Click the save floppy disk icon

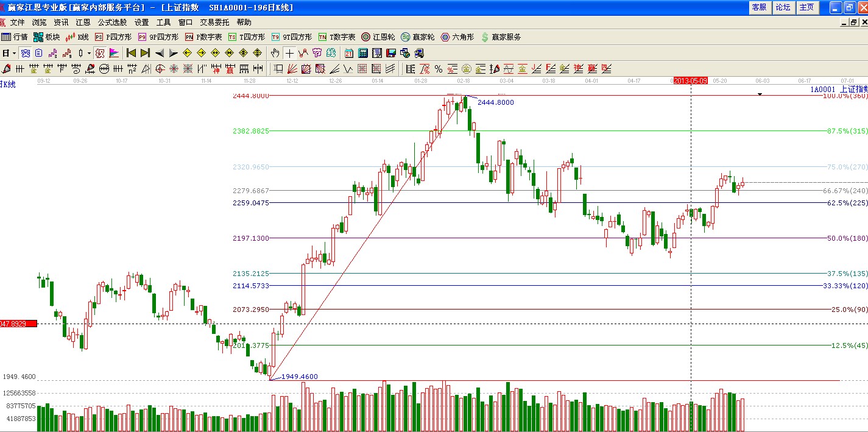pos(390,53)
